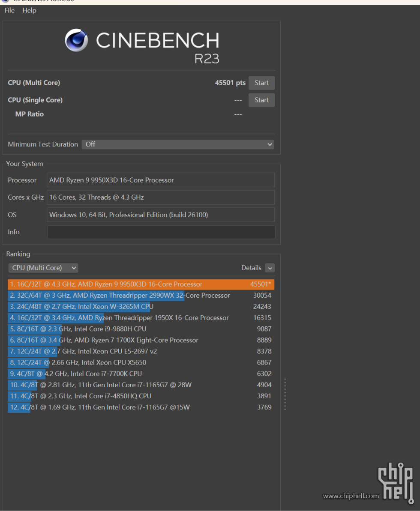Expand the ranking Details chevron
The image size is (420, 511).
270,268
